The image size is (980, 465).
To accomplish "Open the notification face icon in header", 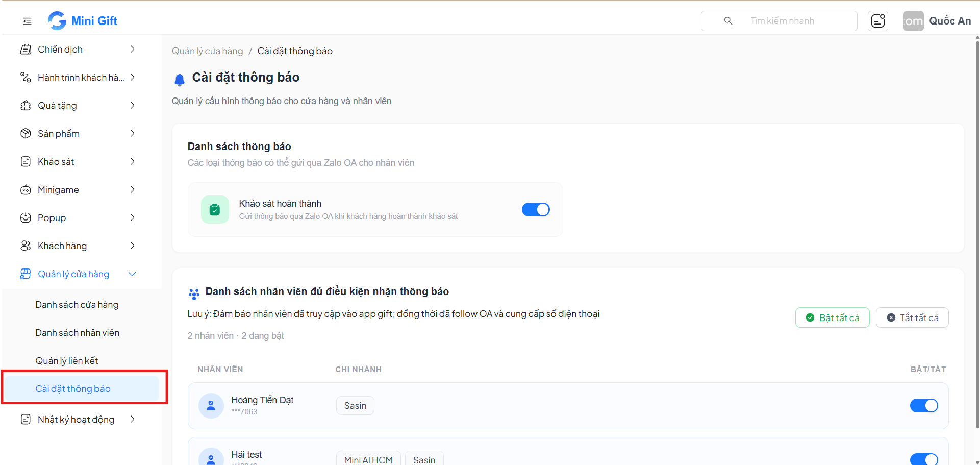I will click(878, 21).
